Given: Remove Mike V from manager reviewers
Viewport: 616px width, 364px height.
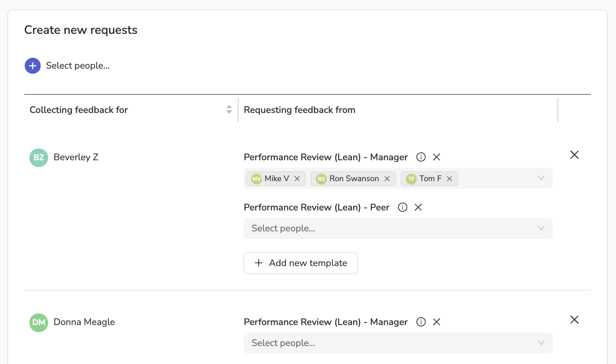Looking at the screenshot, I should click(x=297, y=179).
